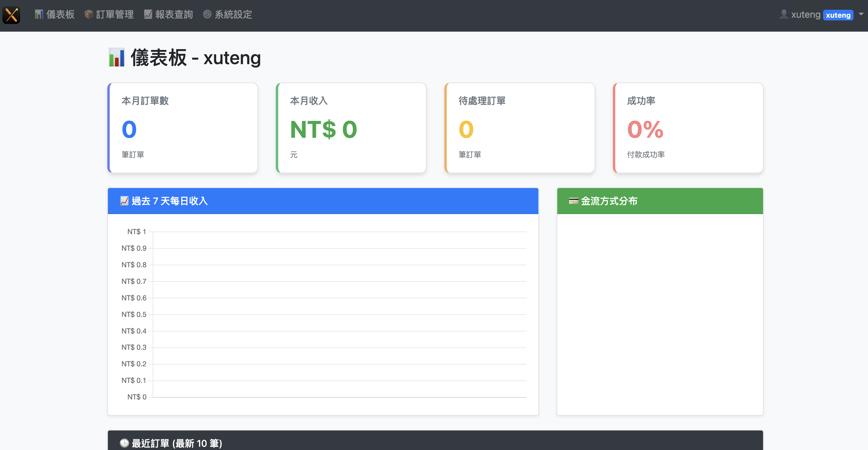This screenshot has width=868, height=450.
Task: Click the 成功率 0% card
Action: tap(688, 128)
